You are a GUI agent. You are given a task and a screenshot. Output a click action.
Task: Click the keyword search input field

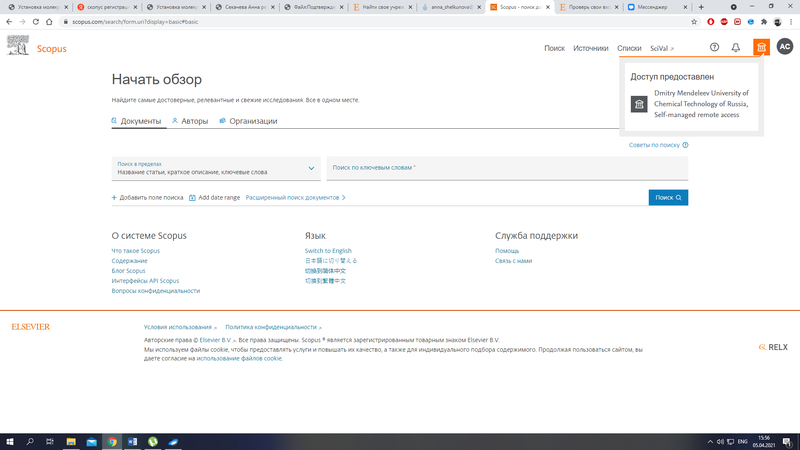[x=507, y=168]
